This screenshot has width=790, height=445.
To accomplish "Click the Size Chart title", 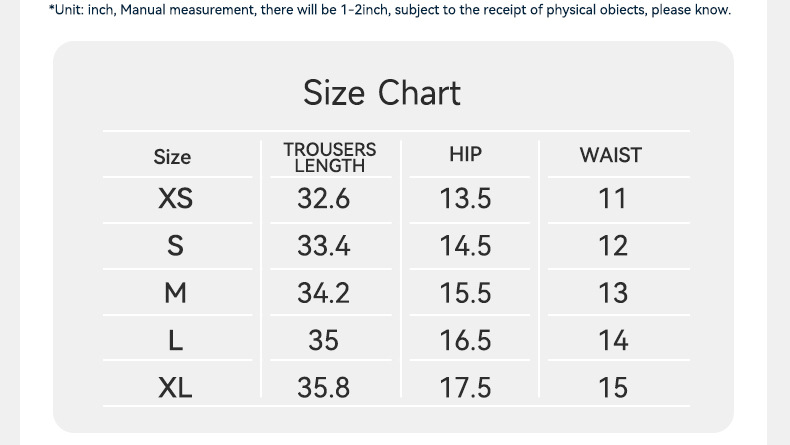I will point(382,93).
